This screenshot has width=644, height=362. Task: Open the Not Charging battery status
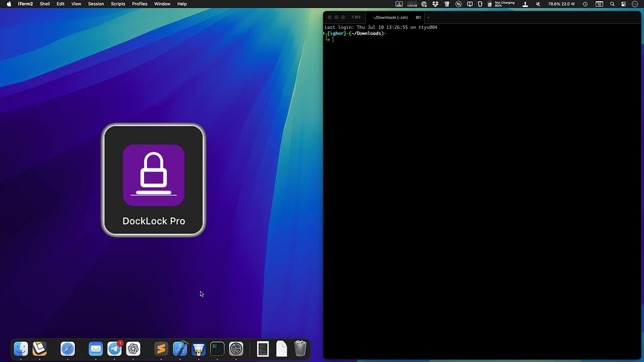click(x=502, y=4)
